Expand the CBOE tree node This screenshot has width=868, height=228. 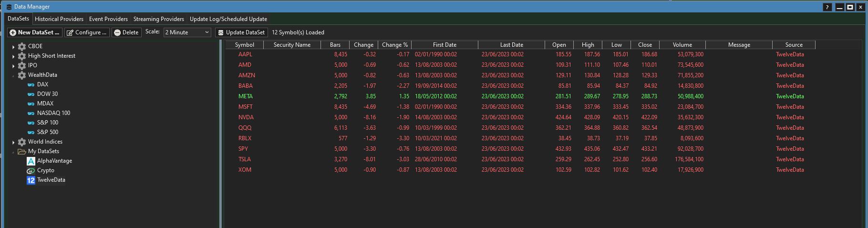pos(13,47)
